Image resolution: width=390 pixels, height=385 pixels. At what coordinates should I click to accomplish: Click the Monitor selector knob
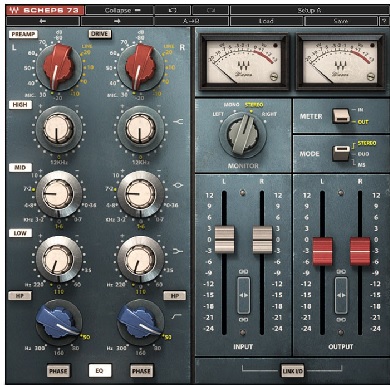pyautogui.click(x=243, y=135)
